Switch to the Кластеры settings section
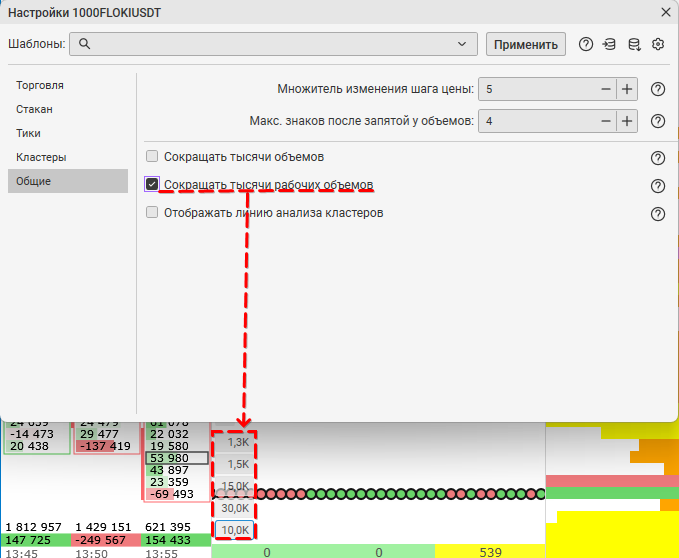The image size is (679, 558). click(x=41, y=157)
